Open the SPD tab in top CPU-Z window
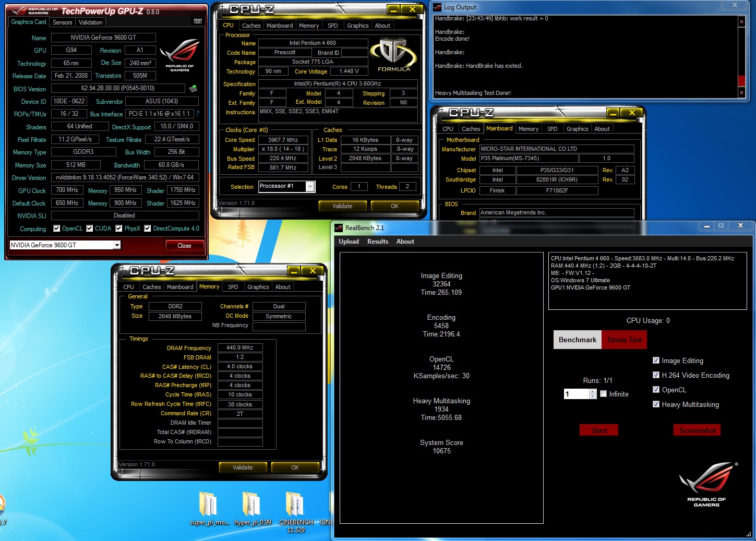This screenshot has height=541, width=756. click(333, 25)
